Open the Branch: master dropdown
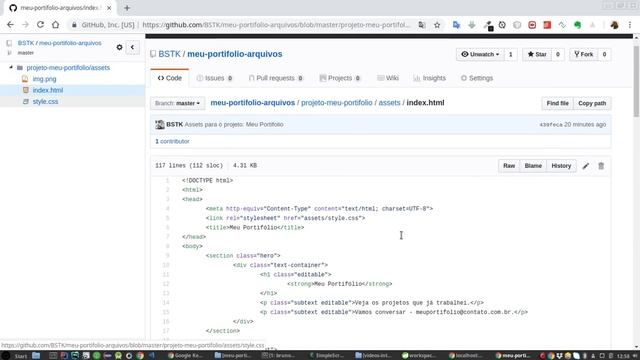 coord(177,103)
